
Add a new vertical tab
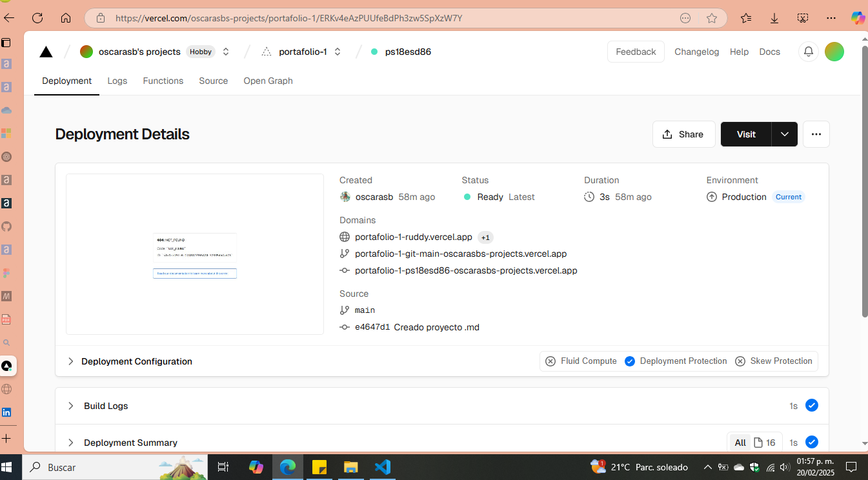tap(6, 438)
